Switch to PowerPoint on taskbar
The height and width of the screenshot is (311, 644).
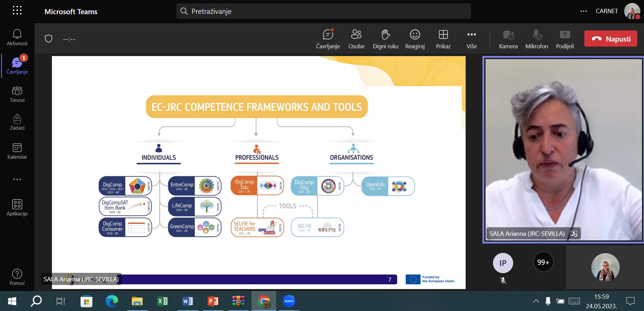pyautogui.click(x=213, y=301)
